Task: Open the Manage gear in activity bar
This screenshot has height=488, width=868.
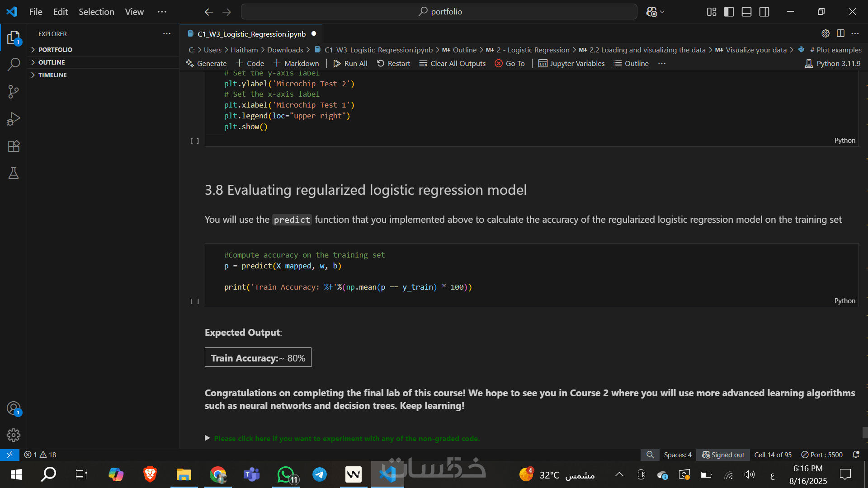Action: pyautogui.click(x=14, y=435)
